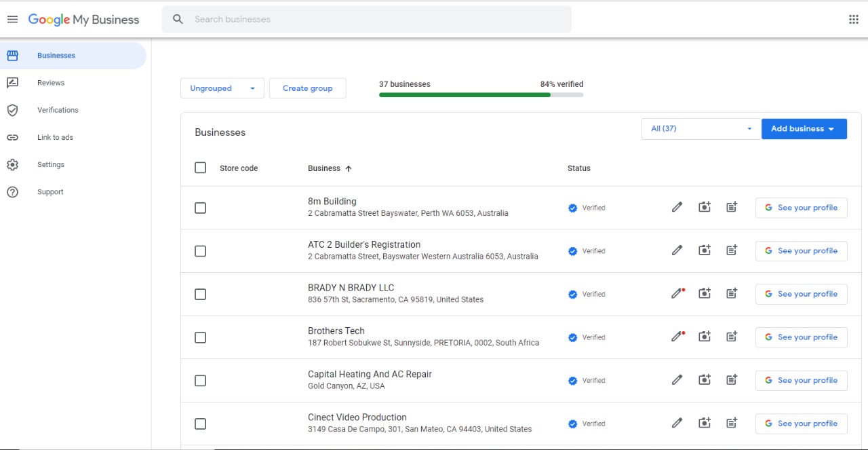The width and height of the screenshot is (868, 450).
Task: Edit BRADY N BRADY LLC info
Action: click(677, 294)
